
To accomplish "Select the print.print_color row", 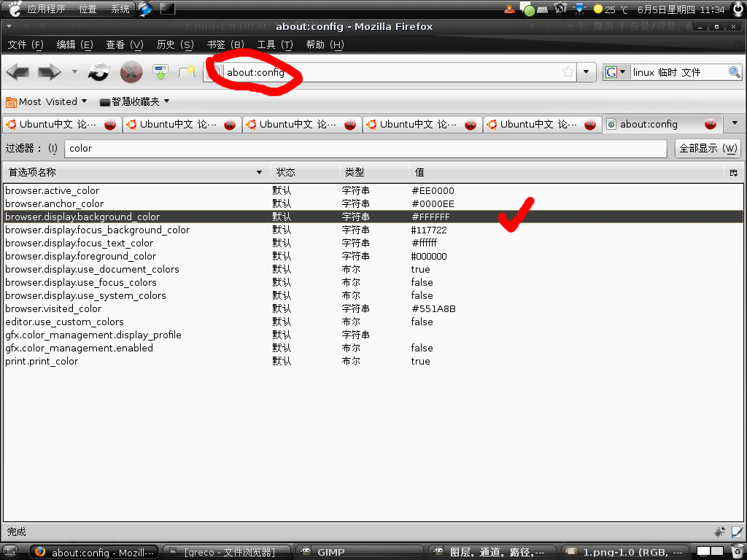I will (x=373, y=362).
